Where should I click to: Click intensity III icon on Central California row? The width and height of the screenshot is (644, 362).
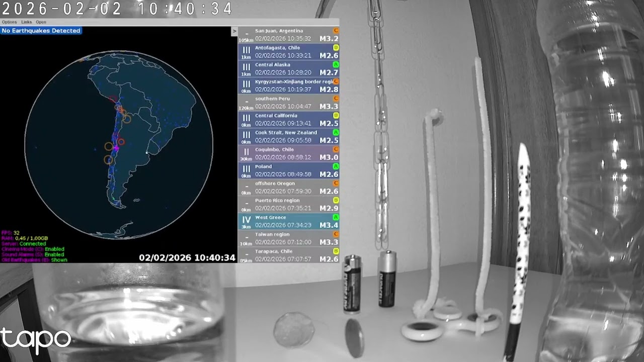246,118
